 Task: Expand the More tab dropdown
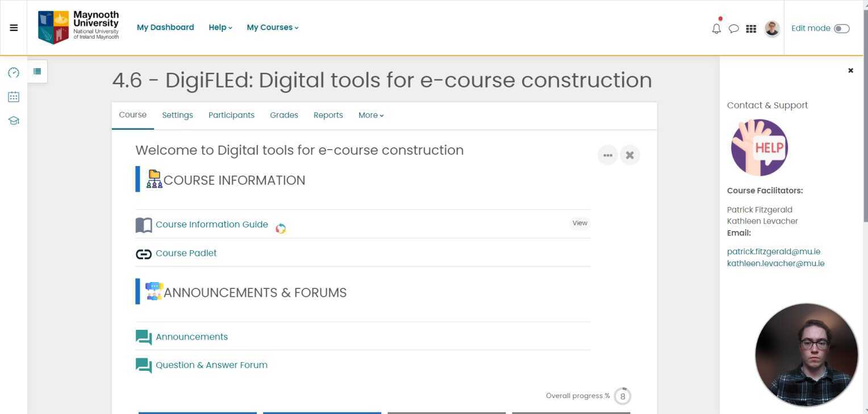(371, 115)
